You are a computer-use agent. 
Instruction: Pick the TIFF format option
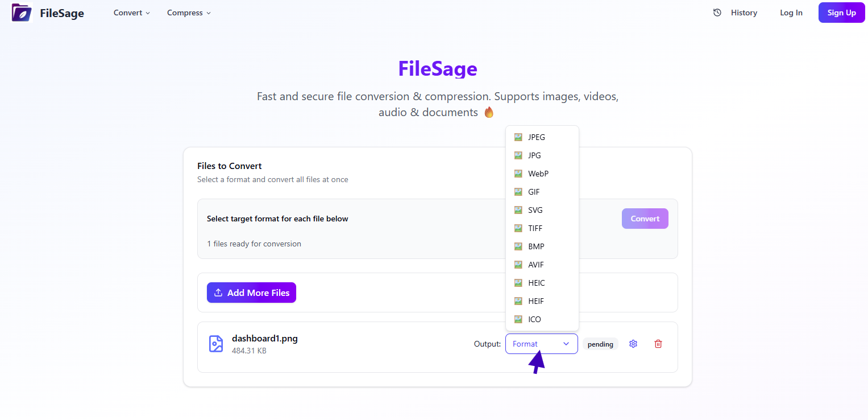(535, 228)
